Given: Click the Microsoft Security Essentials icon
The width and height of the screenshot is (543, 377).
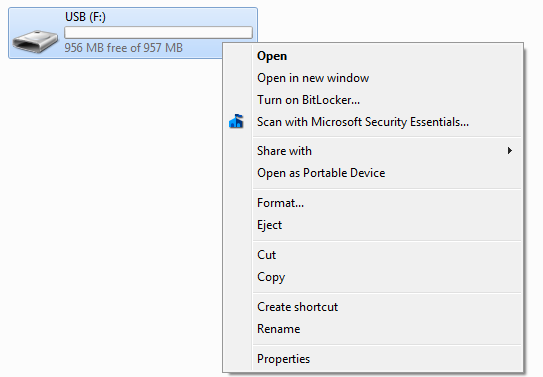Looking at the screenshot, I should [236, 122].
